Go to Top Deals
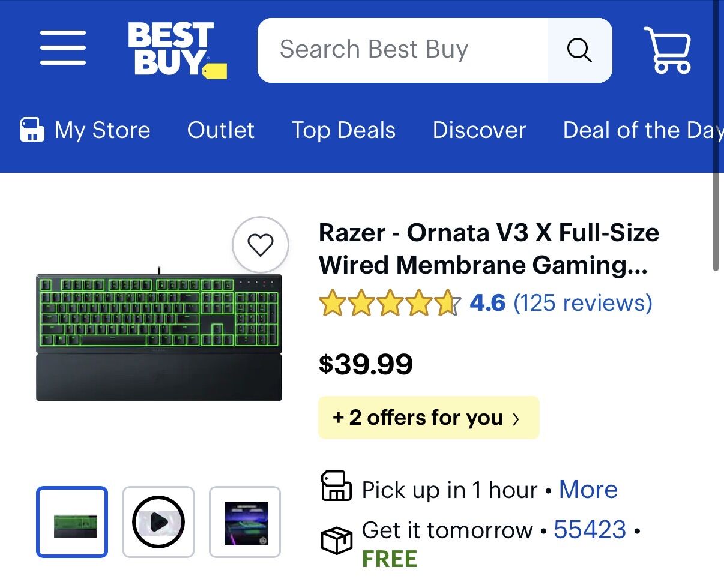 [x=343, y=130]
